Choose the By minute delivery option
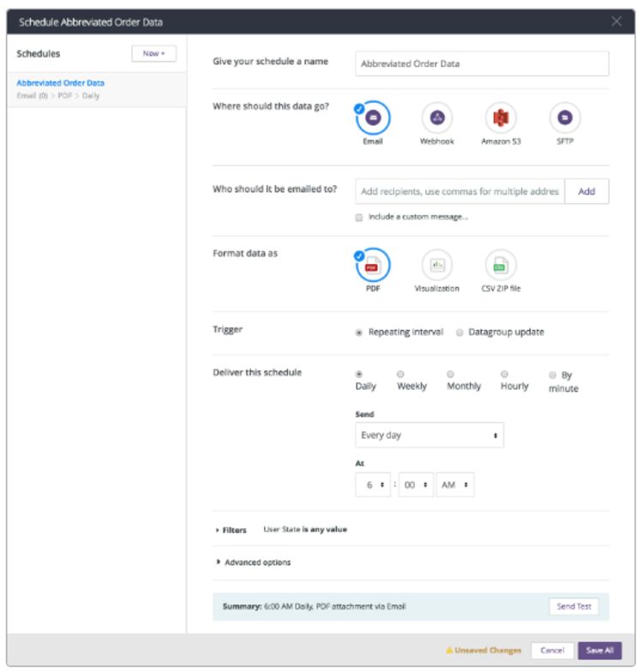Image resolution: width=643 pixels, height=672 pixels. (x=552, y=375)
